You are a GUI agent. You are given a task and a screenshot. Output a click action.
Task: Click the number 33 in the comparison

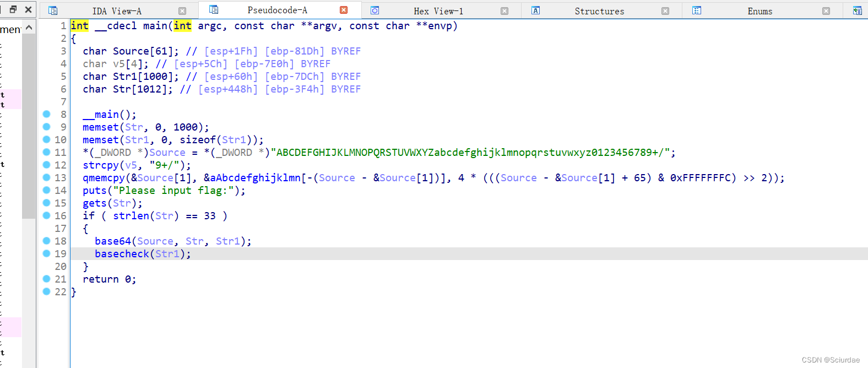point(210,216)
